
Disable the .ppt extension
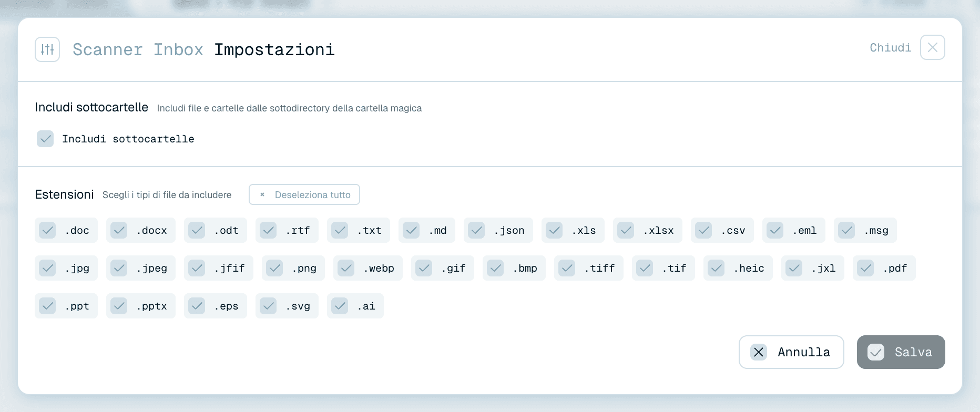click(x=47, y=306)
